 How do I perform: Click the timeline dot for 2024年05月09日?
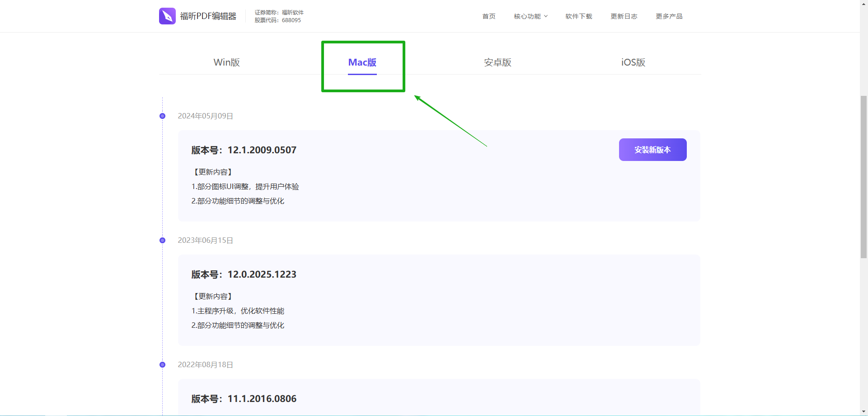tap(162, 116)
